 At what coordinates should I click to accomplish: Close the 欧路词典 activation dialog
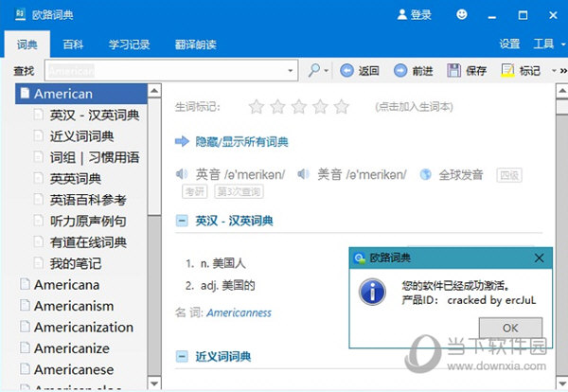539,258
